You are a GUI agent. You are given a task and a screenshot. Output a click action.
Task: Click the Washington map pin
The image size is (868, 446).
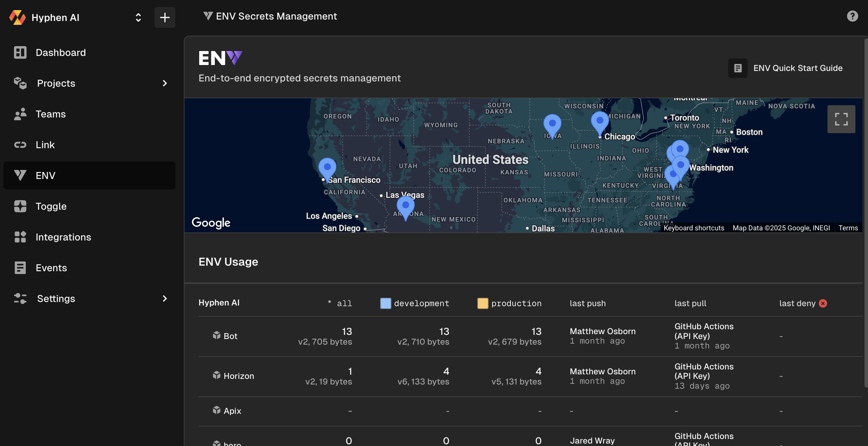click(680, 168)
